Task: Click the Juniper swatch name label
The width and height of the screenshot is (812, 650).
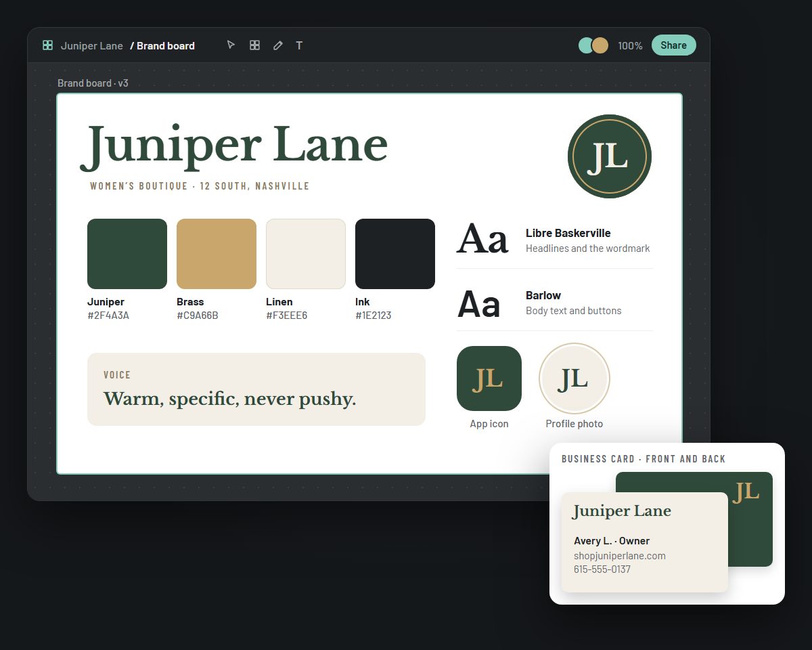Action: click(x=106, y=302)
